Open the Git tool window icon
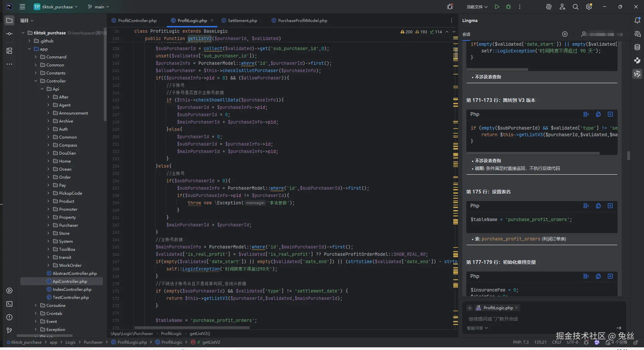644x350 pixels. coord(9,330)
